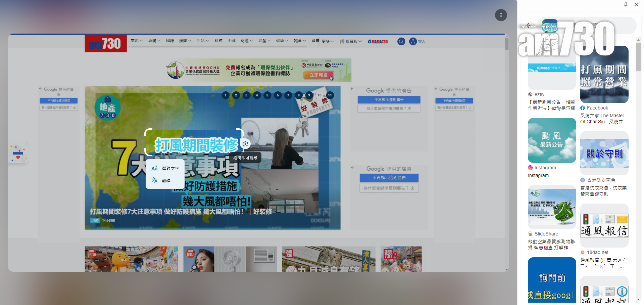
Task: Open the 揭頁版 dropdown
Action: (x=351, y=42)
